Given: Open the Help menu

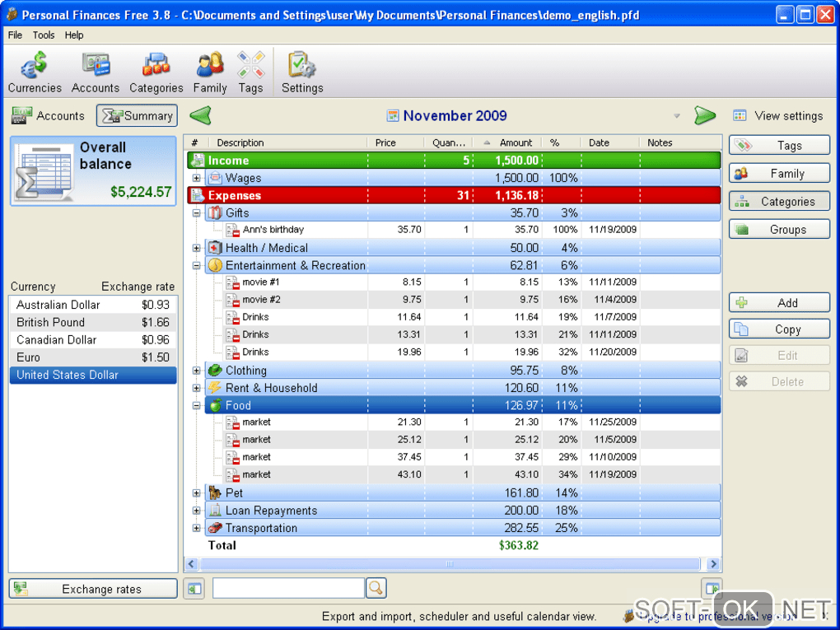Looking at the screenshot, I should tap(74, 35).
